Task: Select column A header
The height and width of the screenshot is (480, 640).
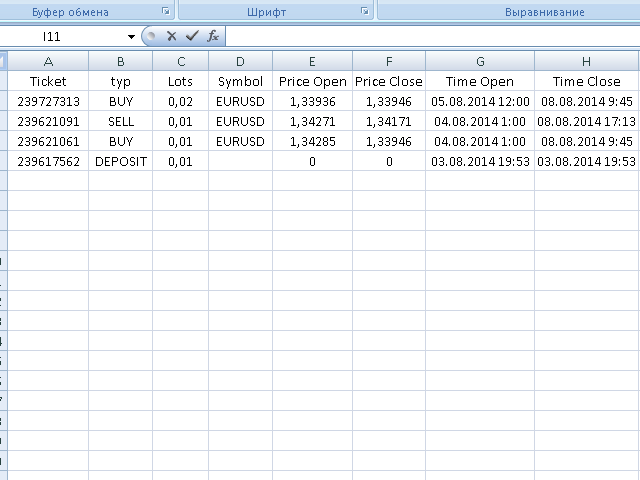Action: 48,61
